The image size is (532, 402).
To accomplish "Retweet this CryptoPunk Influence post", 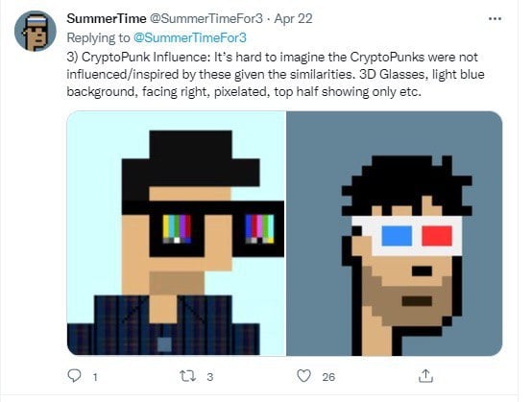I will click(x=187, y=376).
